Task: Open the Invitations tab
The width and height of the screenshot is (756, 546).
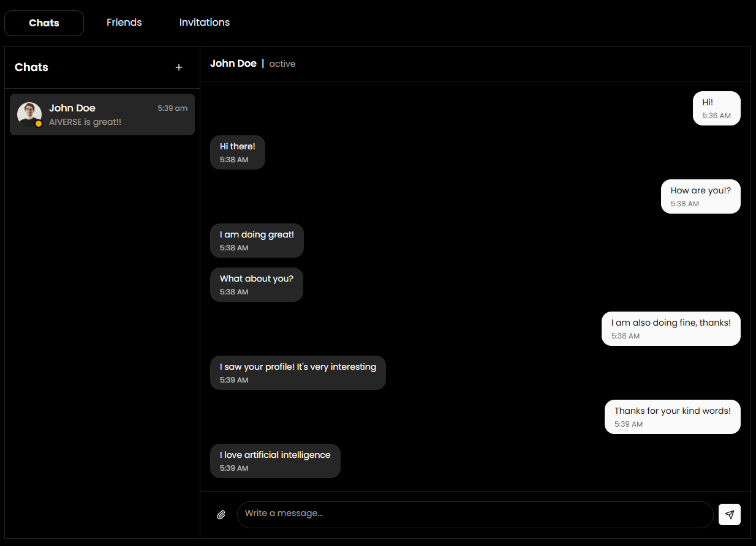Action: tap(204, 22)
